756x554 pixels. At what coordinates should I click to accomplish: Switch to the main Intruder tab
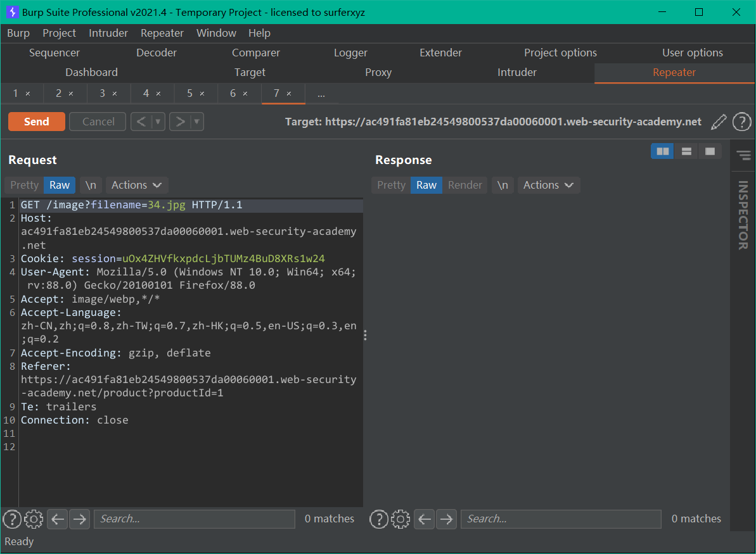517,73
